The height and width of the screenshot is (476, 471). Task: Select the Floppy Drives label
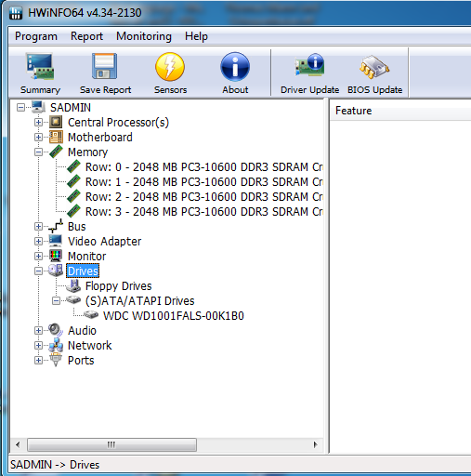point(118,286)
